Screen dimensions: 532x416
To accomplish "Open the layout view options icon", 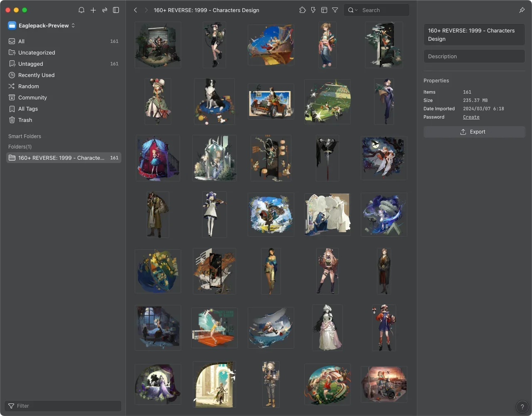I will 324,10.
